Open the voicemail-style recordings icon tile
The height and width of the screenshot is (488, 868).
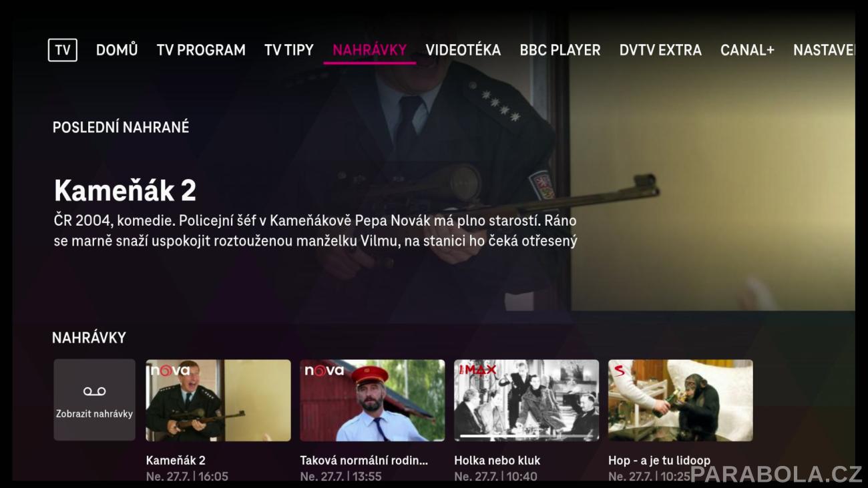pyautogui.click(x=94, y=391)
